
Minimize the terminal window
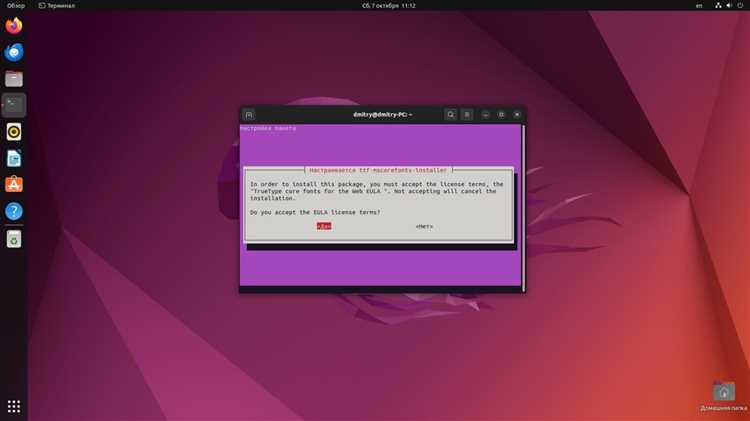click(x=485, y=115)
